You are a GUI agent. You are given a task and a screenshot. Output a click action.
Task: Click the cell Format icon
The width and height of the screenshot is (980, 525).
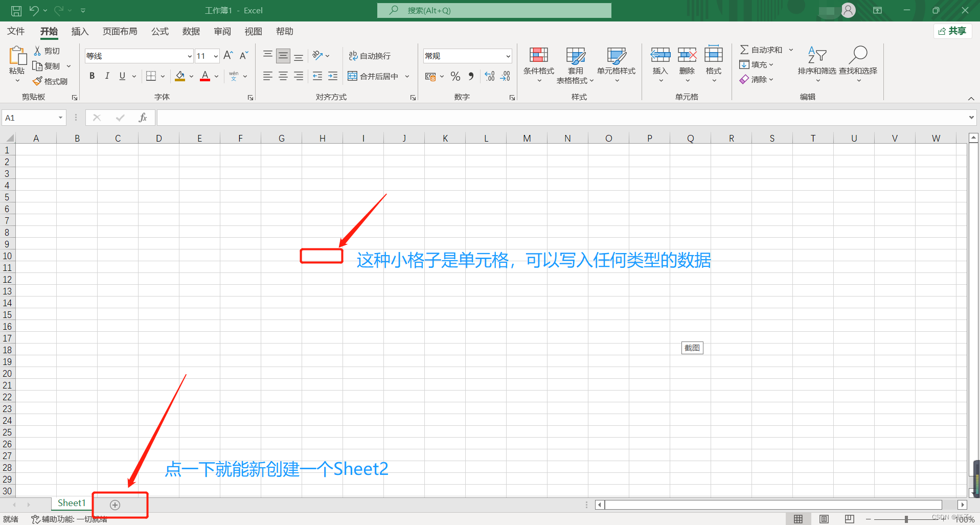coord(714,55)
